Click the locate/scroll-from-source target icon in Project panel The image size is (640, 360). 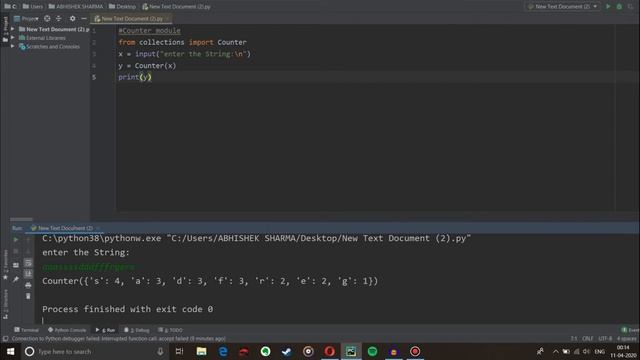point(47,18)
